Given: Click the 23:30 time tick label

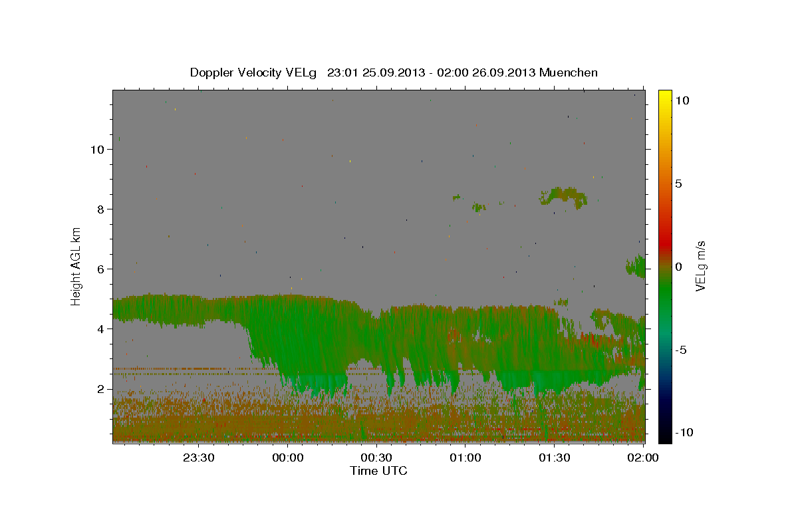Looking at the screenshot, I should [198, 458].
